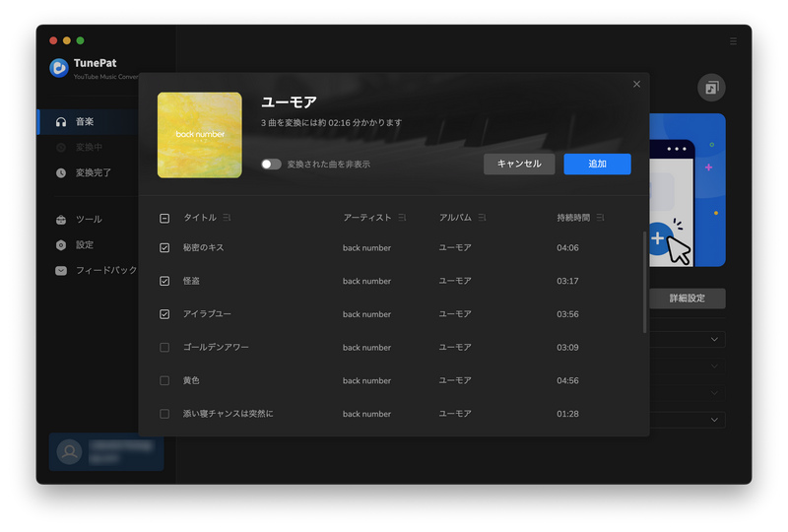Uncheck the アイラブユー checkbox
Viewport: 788px width, 532px height.
pos(164,314)
